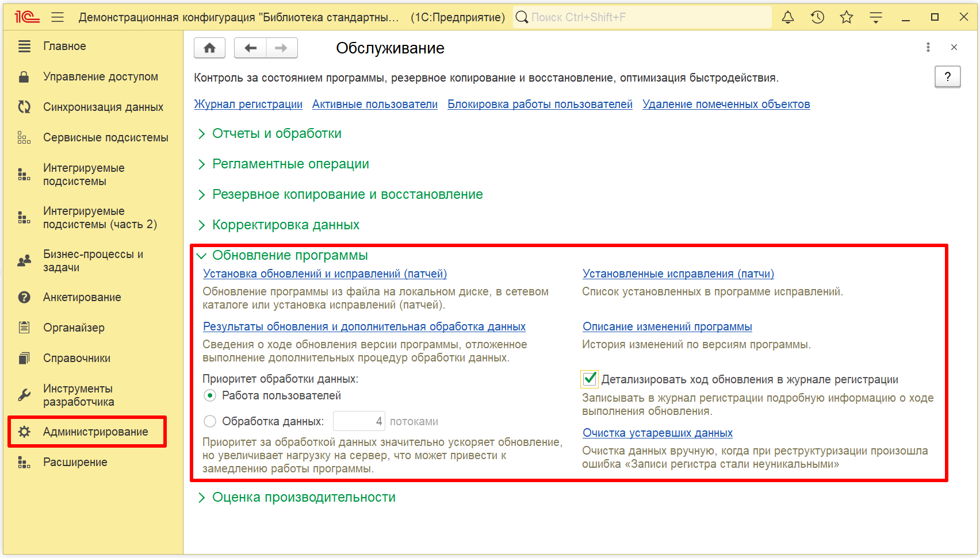980x558 pixels.
Task: Click lock icon beside Управление доступом
Action: (24, 76)
